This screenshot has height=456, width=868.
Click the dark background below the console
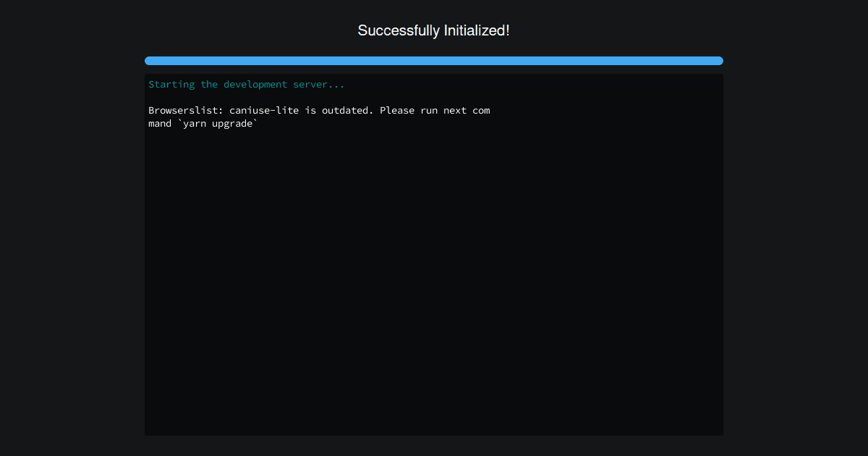point(434,447)
